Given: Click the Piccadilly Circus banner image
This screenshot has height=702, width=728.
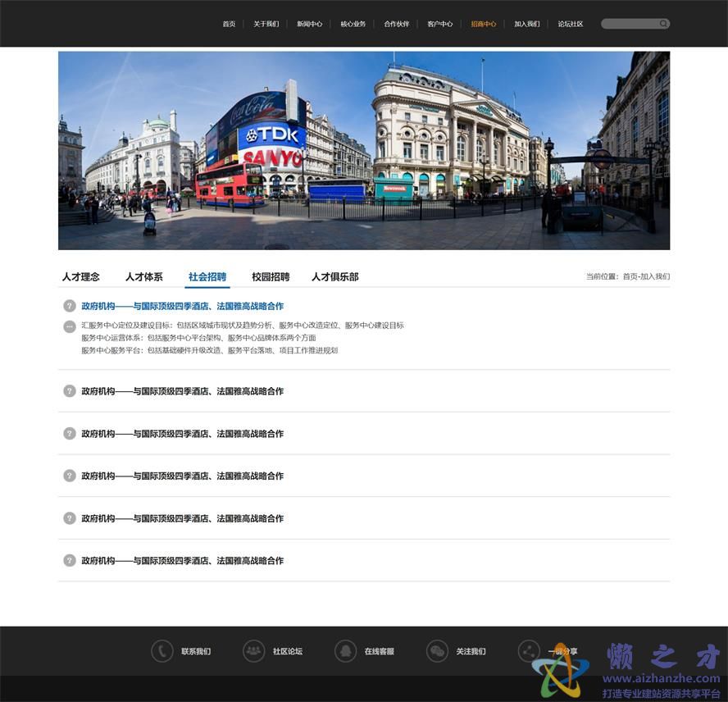Looking at the screenshot, I should coord(364,151).
